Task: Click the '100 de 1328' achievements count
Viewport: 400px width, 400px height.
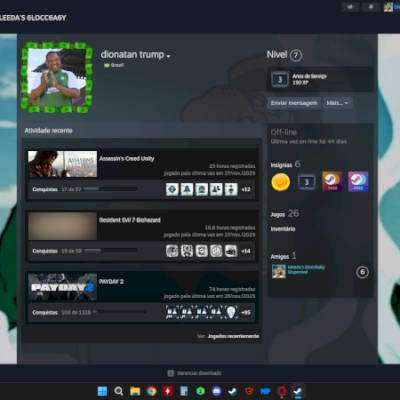Action: coord(76,312)
